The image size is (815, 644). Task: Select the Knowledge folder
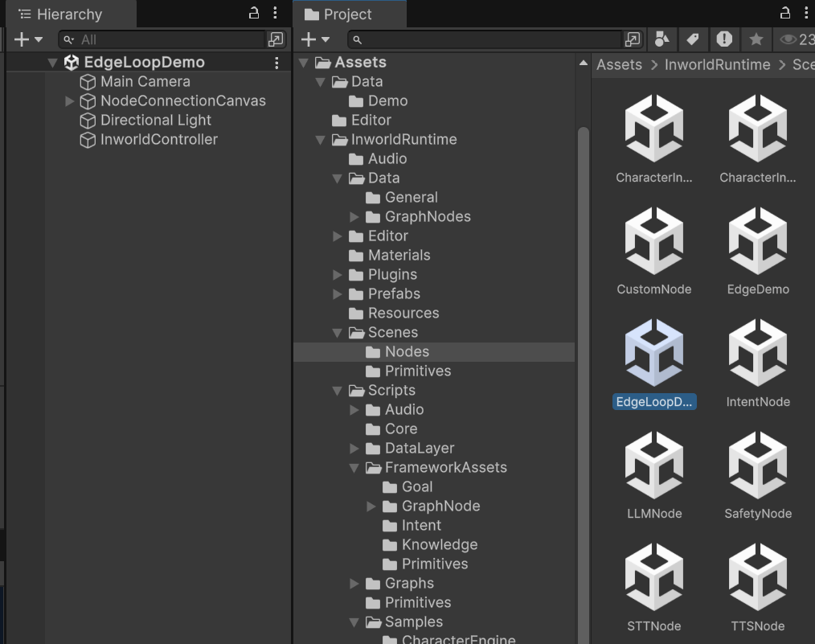point(430,545)
